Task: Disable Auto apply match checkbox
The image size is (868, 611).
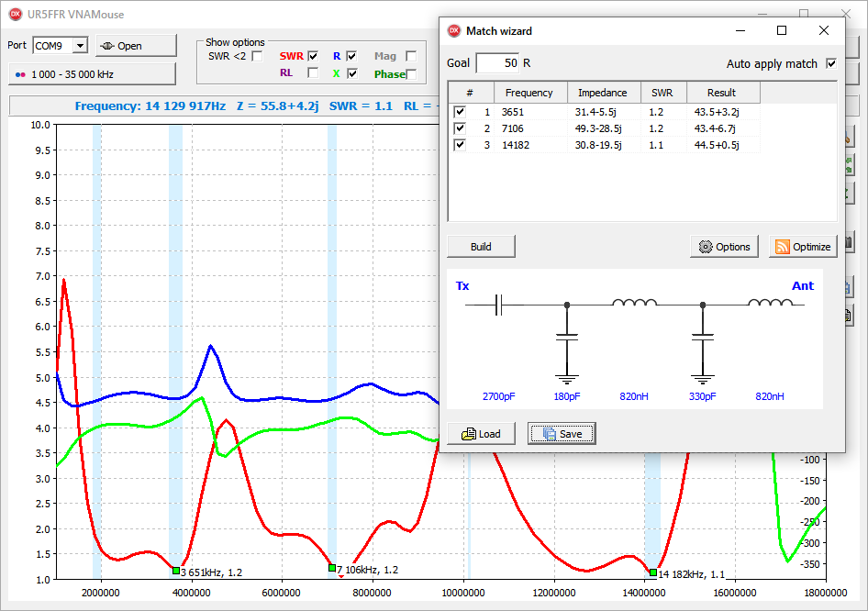Action: pyautogui.click(x=831, y=64)
